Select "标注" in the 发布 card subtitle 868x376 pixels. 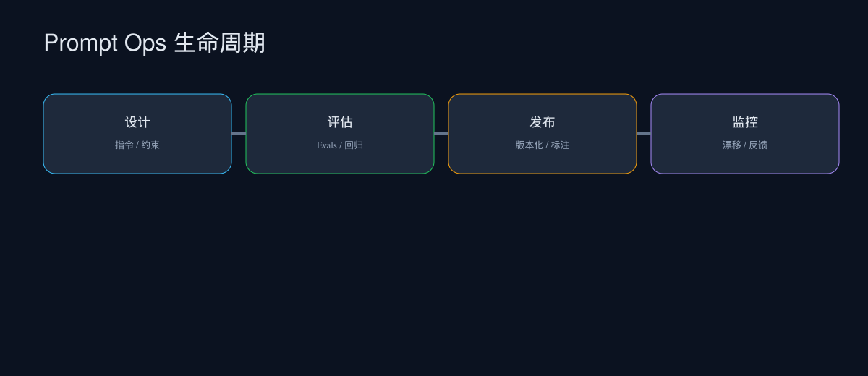560,145
